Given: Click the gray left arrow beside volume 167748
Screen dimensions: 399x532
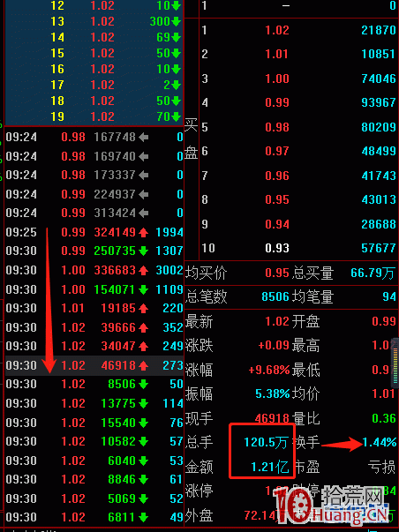Looking at the screenshot, I should pos(143,138).
